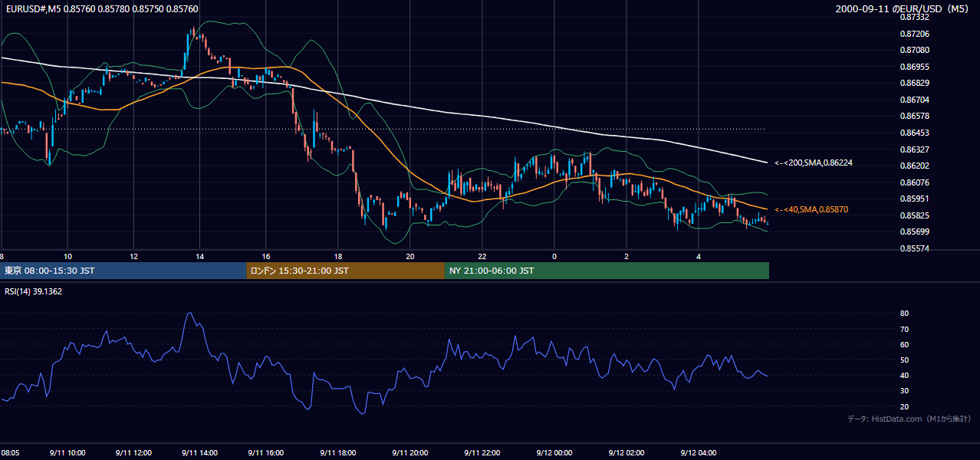Click the 9/12 04:00 time label
The image size is (980, 460).
pos(699,452)
